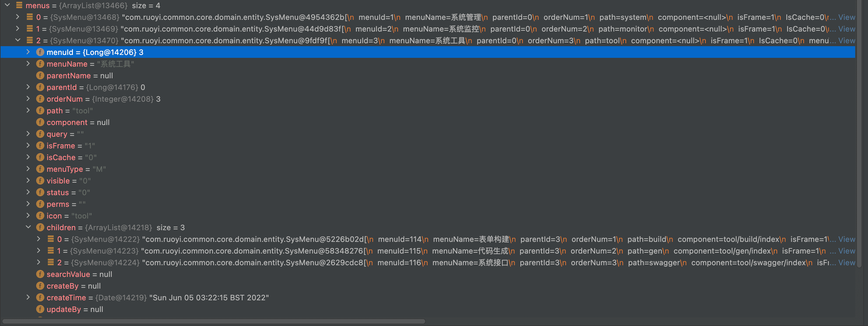Click field icon beside component
Screen dimensions: 868x326
click(x=40, y=122)
